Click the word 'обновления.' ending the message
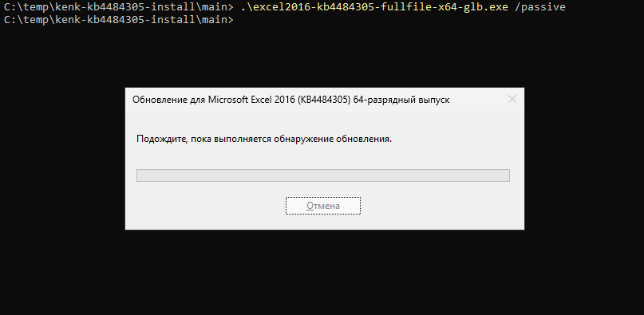This screenshot has height=315, width=644. coord(364,139)
